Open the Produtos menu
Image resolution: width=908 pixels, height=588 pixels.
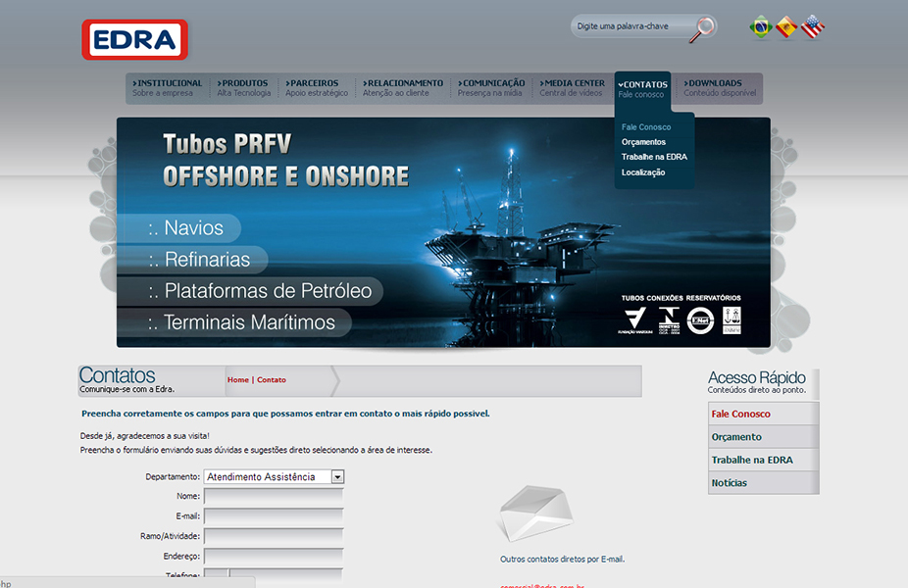[244, 88]
